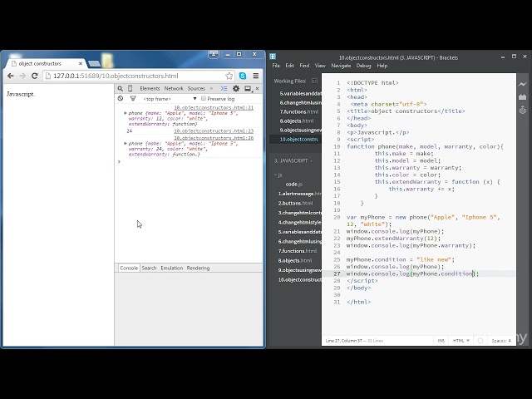Select the Rendering drawer tab
The width and height of the screenshot is (532, 399).
(x=198, y=268)
